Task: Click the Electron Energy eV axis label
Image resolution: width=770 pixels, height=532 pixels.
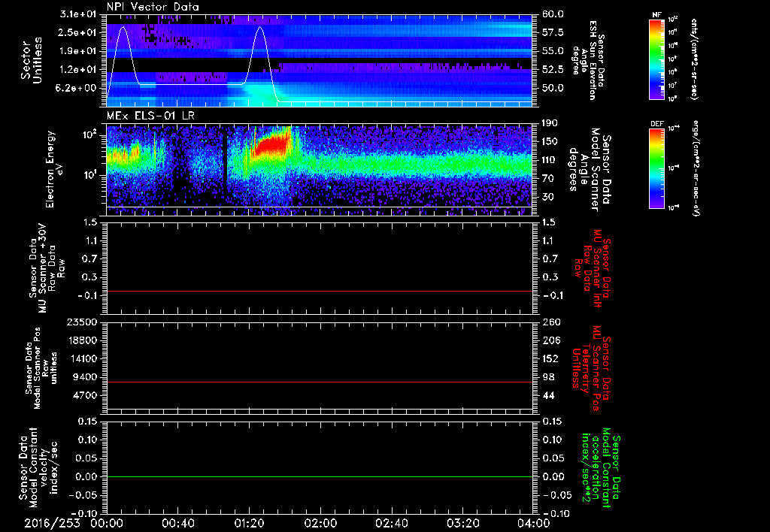Action: tap(55, 169)
